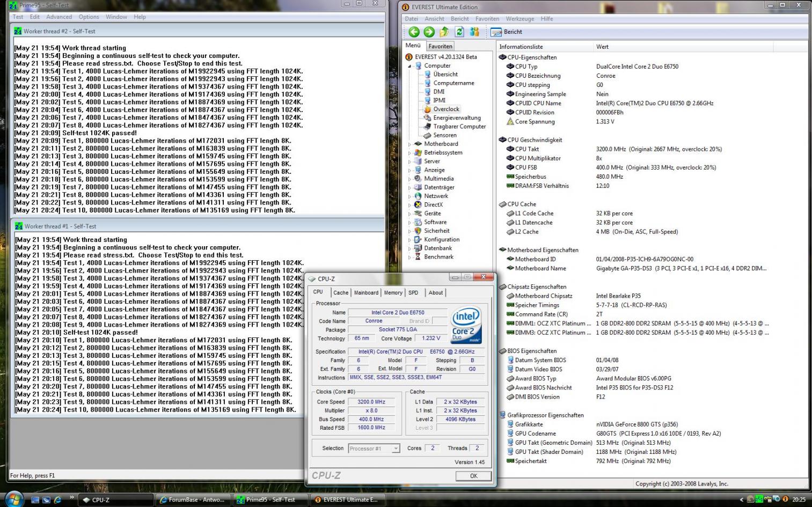
Task: Click Benchmark hourglass icon
Action: (418, 257)
